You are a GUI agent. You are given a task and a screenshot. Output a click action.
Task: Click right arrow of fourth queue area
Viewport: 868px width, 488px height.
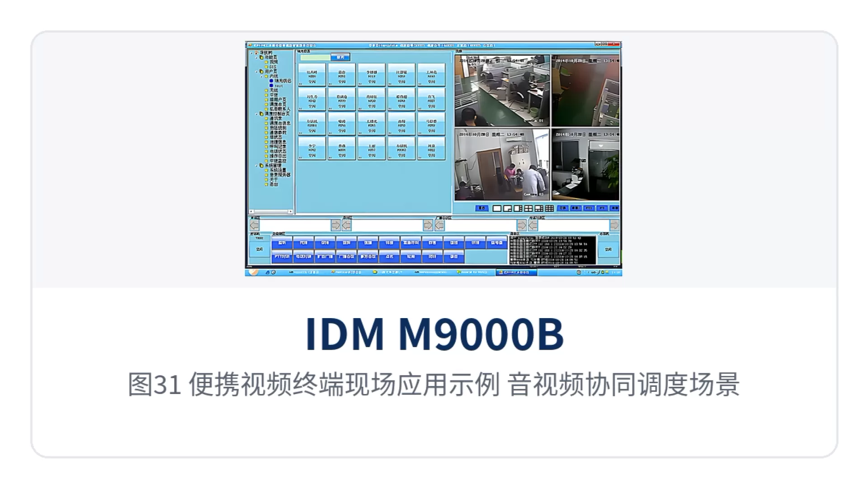(x=614, y=225)
